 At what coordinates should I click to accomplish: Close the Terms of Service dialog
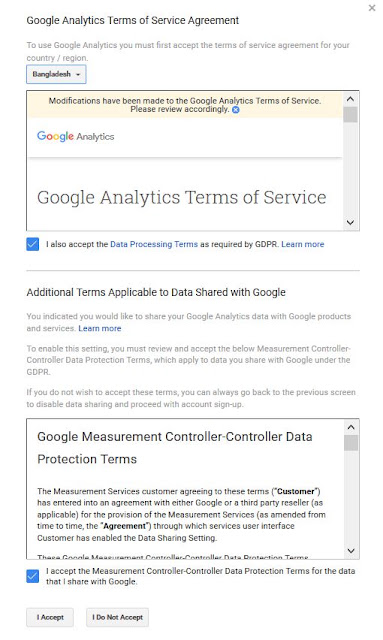tap(372, 8)
